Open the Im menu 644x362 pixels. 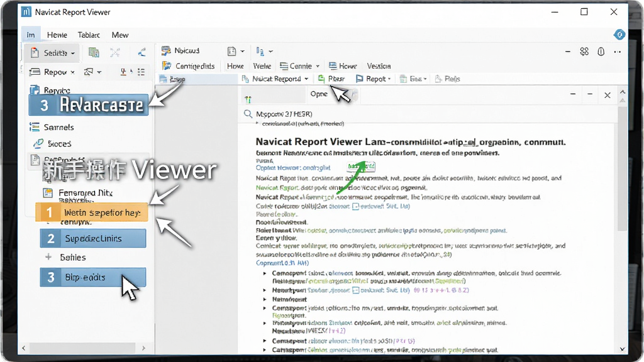pos(31,35)
